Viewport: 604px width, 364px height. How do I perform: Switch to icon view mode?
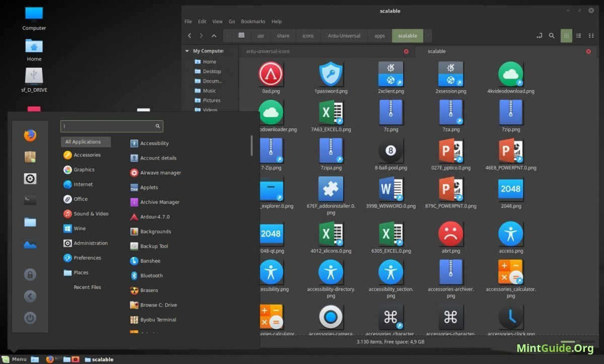point(566,36)
